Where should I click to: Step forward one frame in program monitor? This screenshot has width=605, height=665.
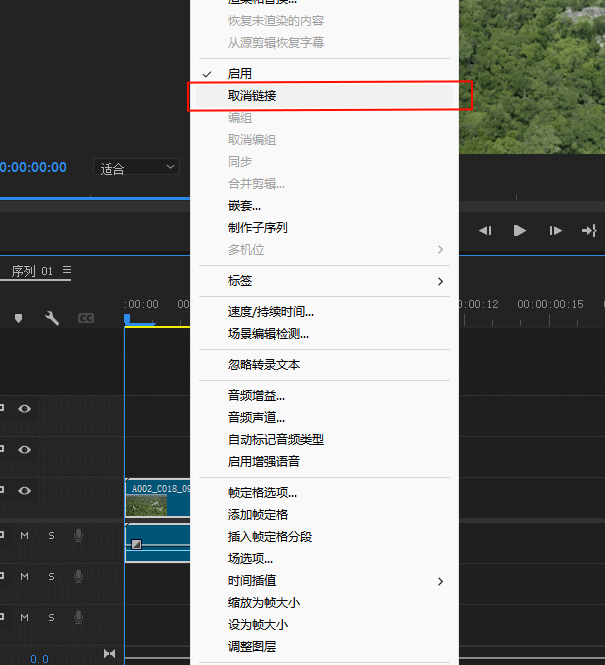point(555,231)
